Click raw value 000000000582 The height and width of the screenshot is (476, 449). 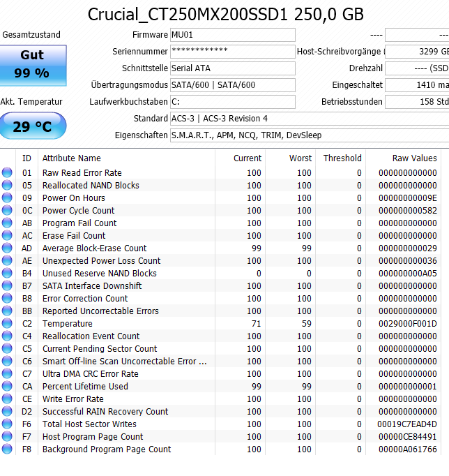(x=407, y=210)
